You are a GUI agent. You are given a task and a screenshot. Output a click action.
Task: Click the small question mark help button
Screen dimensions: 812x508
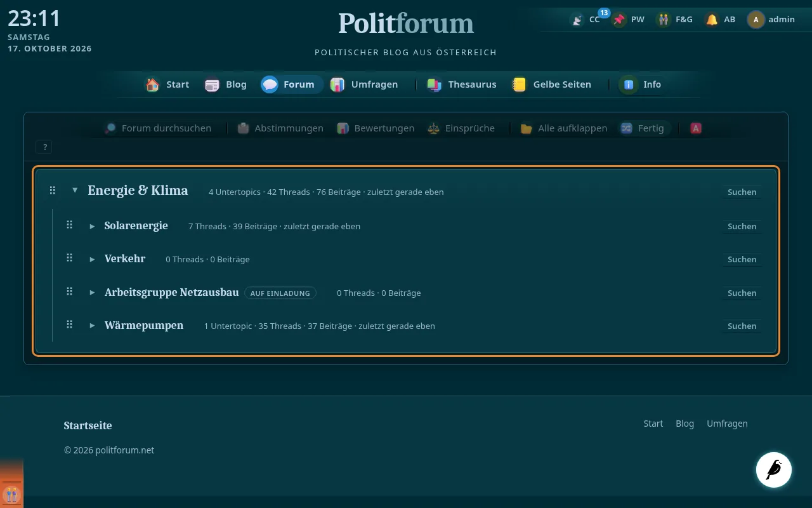point(44,147)
